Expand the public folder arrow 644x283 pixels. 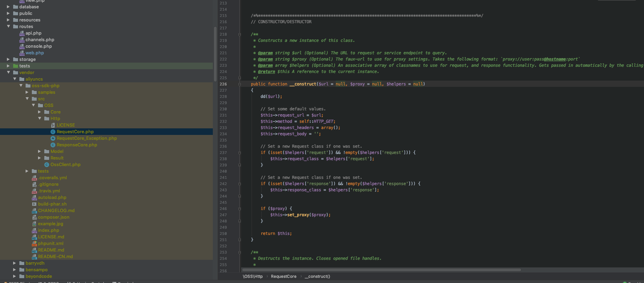coord(8,13)
